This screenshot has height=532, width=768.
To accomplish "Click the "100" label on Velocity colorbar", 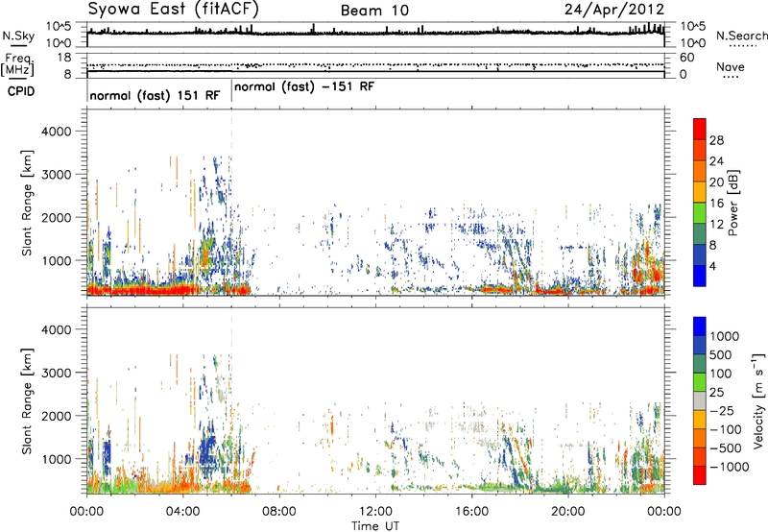I will pos(720,374).
